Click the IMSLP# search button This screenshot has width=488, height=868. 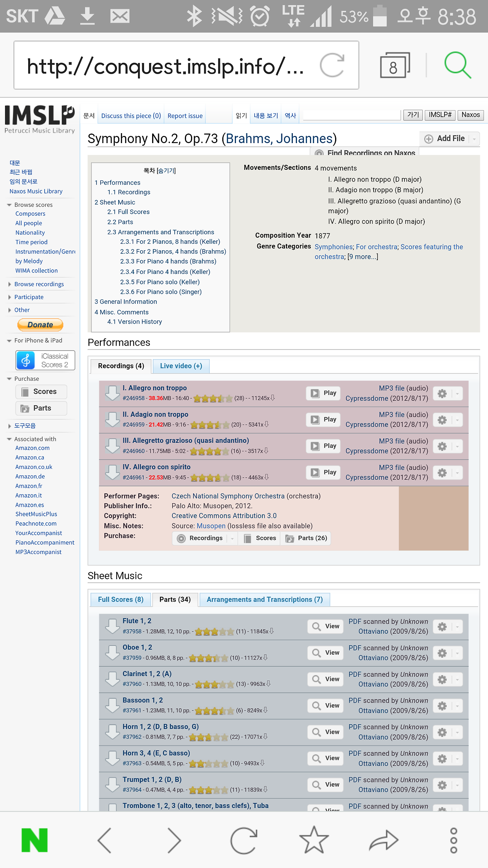tap(440, 115)
